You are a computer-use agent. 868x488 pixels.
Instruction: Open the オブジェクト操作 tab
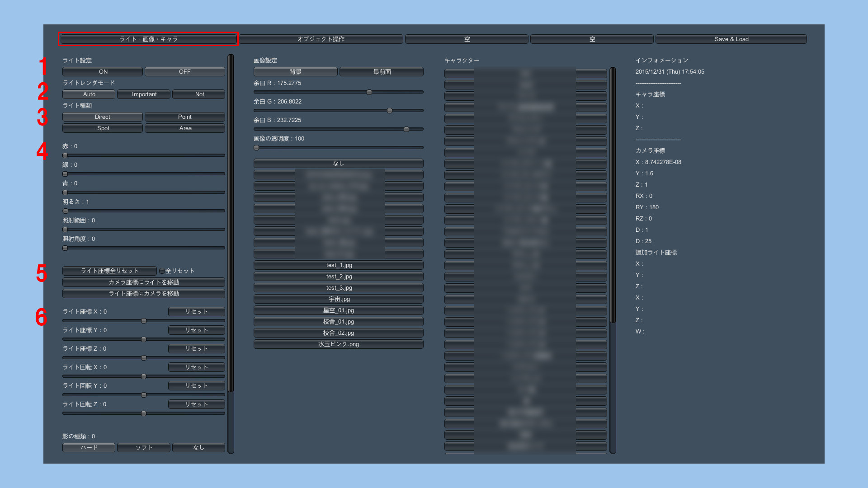pos(321,39)
